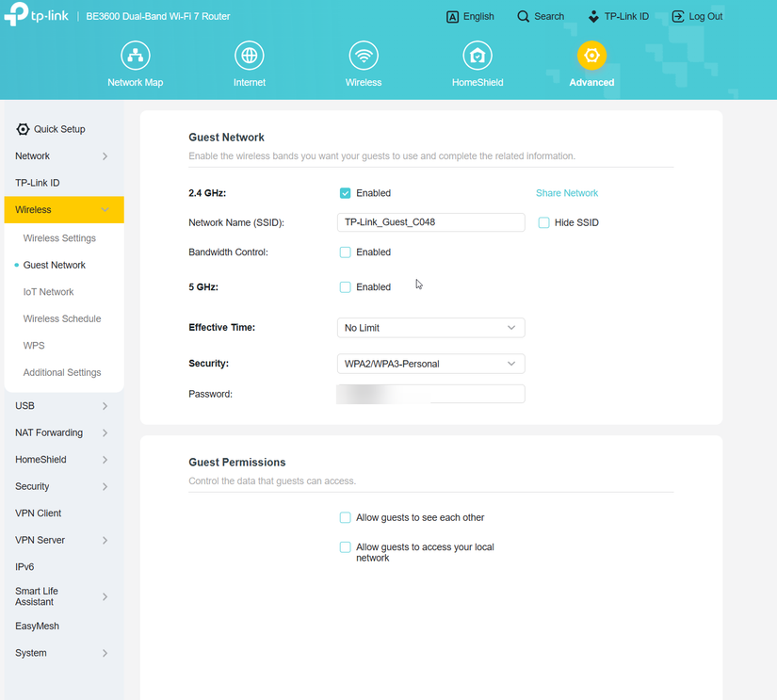Open Wireless Settings submenu item

pos(59,238)
